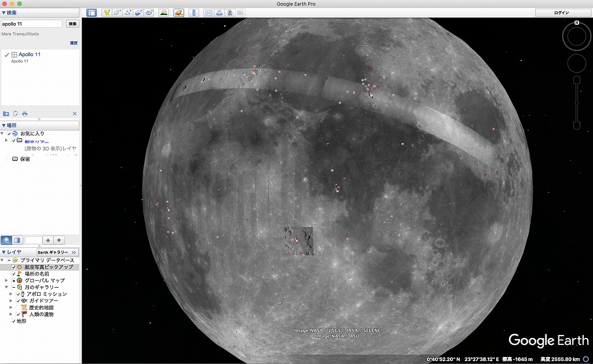Add a path from the toolbar
This screenshot has width=593, height=364.
tap(128, 13)
